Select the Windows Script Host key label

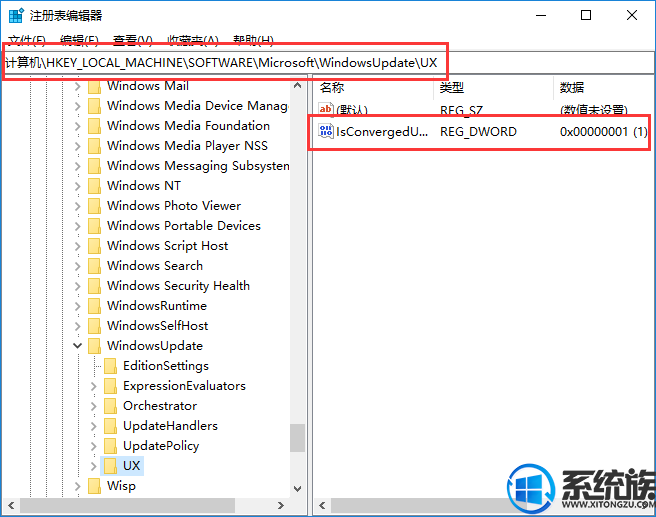167,246
